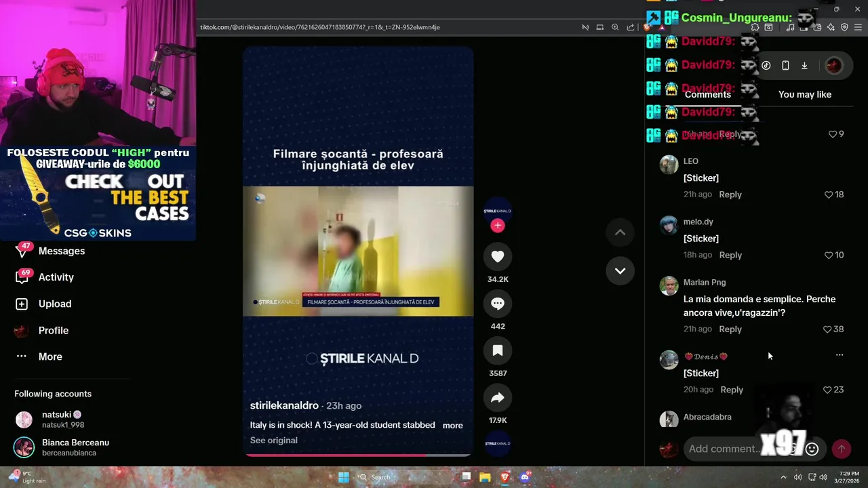Open Brave Rewards triangle icon

pos(662,27)
